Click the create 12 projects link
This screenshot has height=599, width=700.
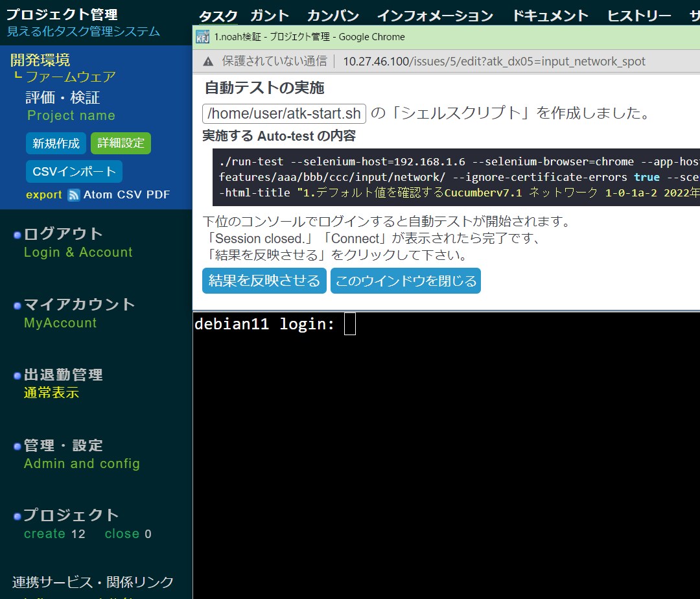(54, 534)
